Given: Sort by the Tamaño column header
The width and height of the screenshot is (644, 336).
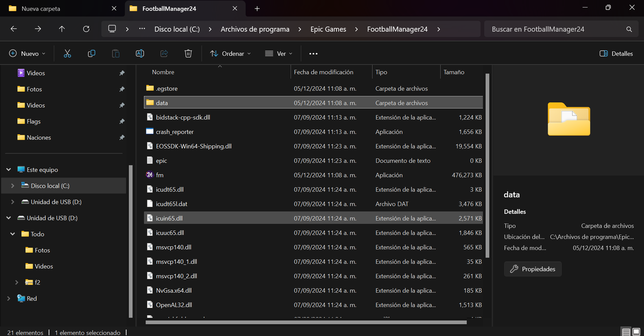Looking at the screenshot, I should (x=454, y=72).
